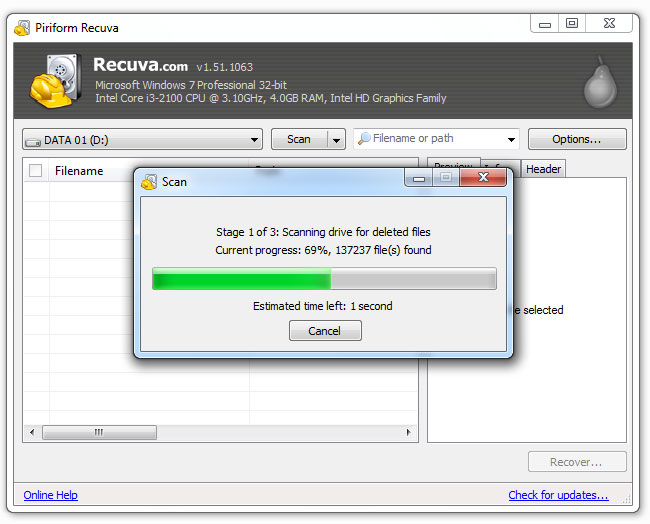Expand the Scan button dropdown arrow
This screenshot has height=524, width=650.
(337, 140)
